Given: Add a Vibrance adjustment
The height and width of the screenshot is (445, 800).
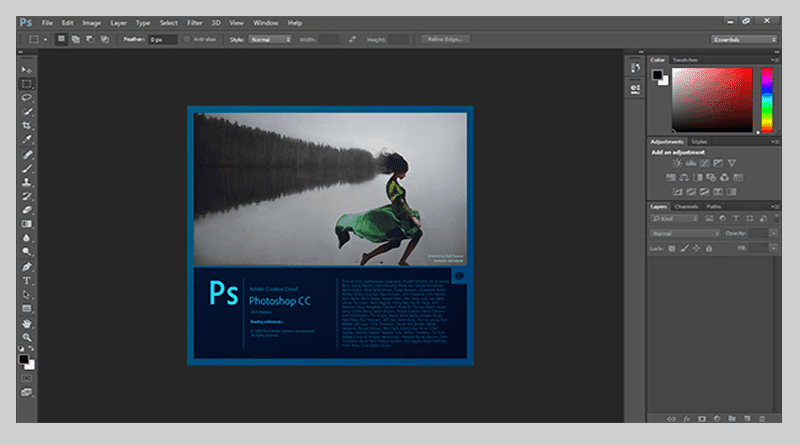Looking at the screenshot, I should click(x=732, y=163).
